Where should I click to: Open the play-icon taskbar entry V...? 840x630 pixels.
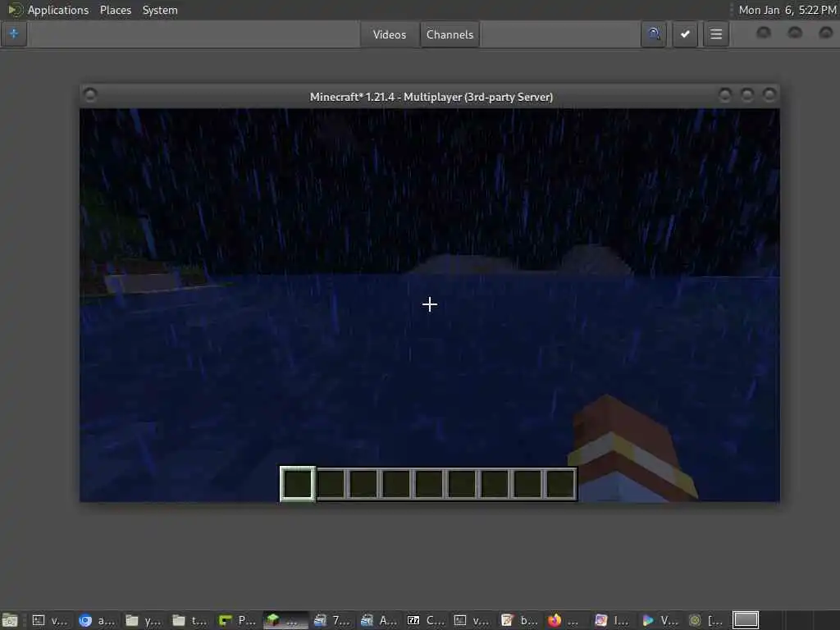pyautogui.click(x=660, y=620)
